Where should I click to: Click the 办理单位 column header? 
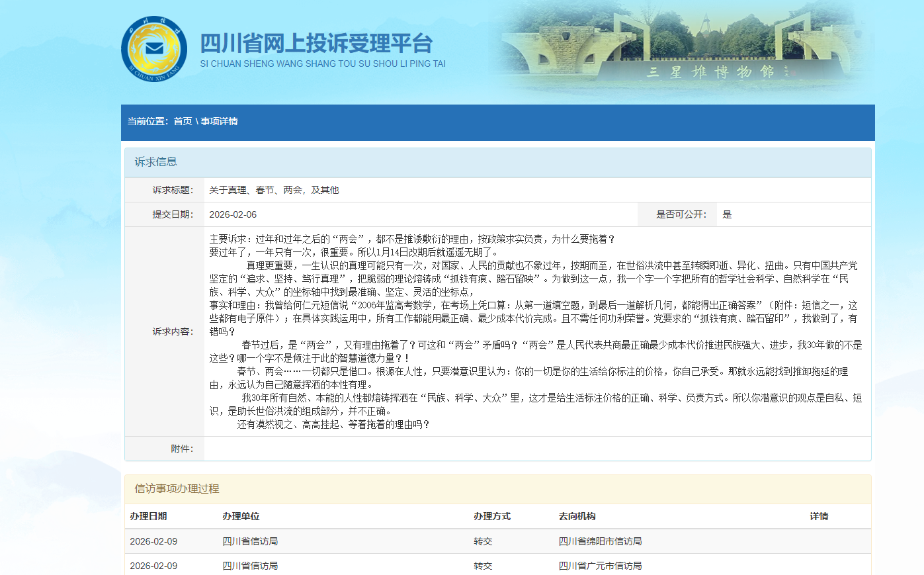[x=241, y=516]
